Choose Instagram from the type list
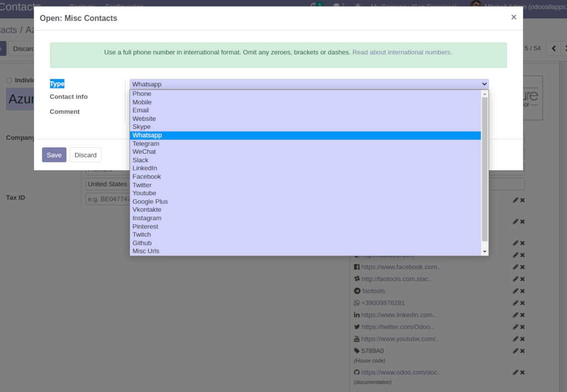Screen dimensions: 567x392 (305, 218)
